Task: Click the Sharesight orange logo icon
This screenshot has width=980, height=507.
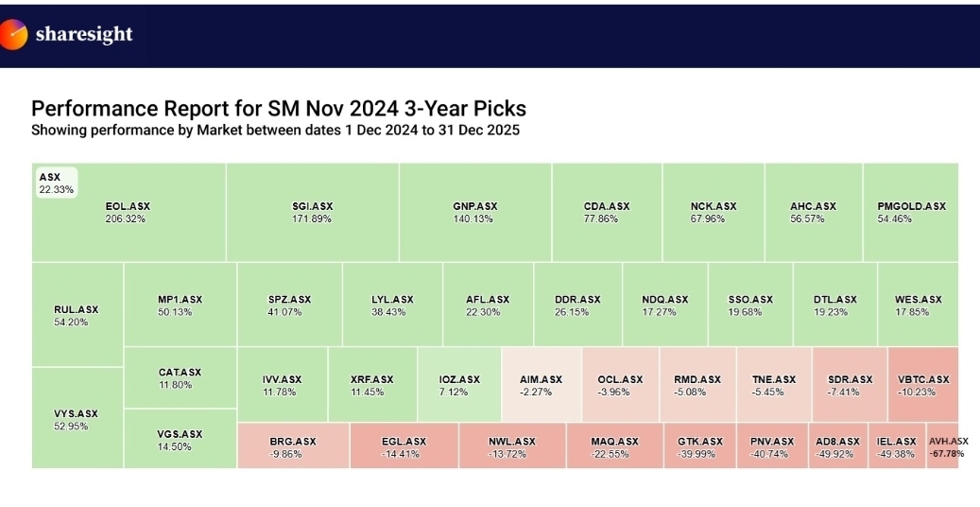Action: coord(12,35)
